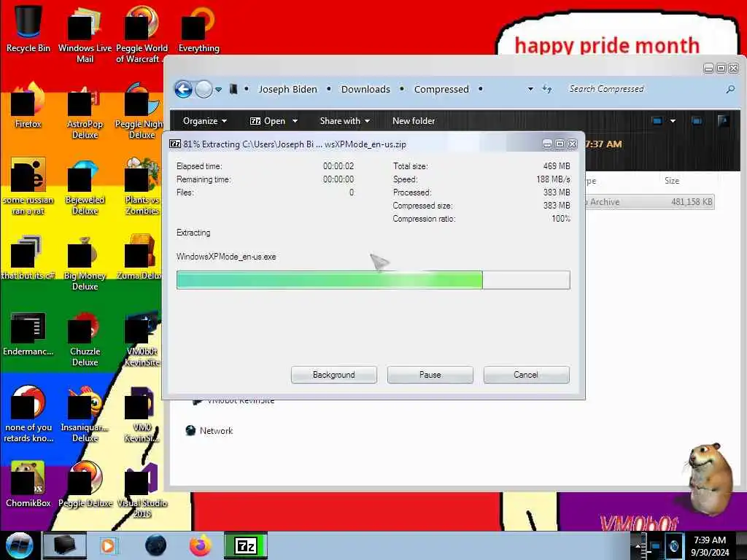Open the Share with dropdown
Viewport: 747px width, 560px height.
[345, 121]
